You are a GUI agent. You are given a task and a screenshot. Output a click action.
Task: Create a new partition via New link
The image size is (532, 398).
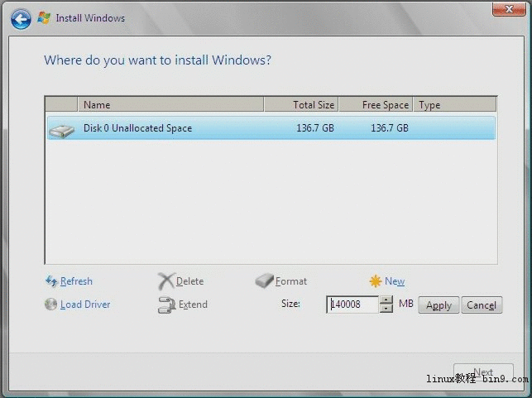click(x=395, y=281)
